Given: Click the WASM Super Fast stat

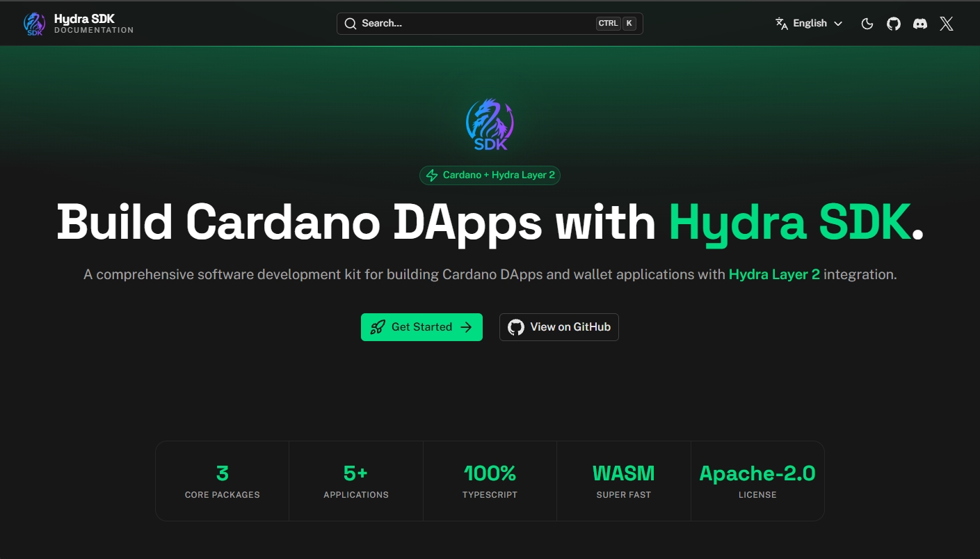Looking at the screenshot, I should point(624,481).
